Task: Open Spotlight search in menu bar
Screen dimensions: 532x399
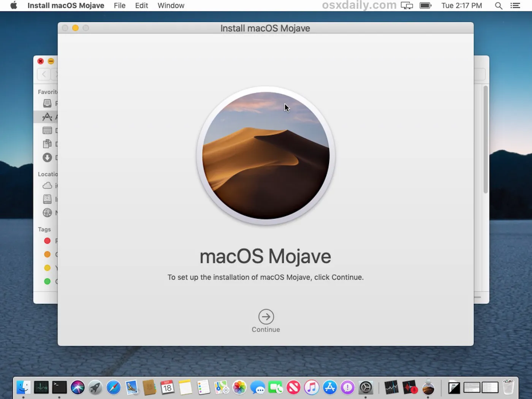Action: click(x=499, y=6)
